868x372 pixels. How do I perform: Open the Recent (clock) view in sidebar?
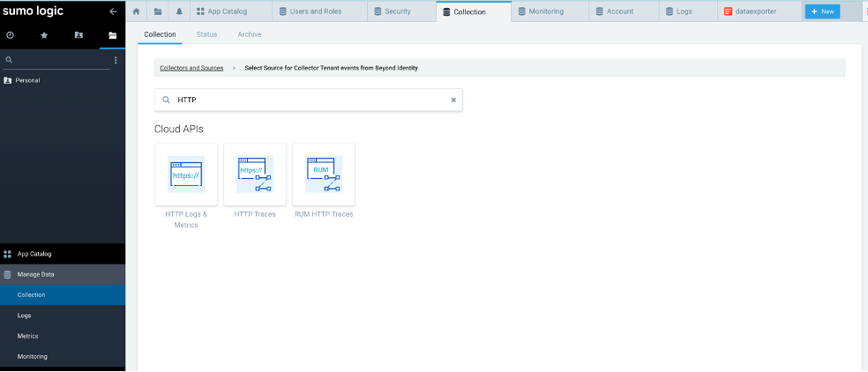point(11,35)
